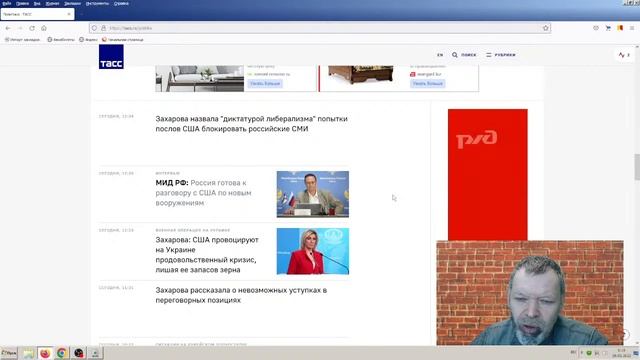Open the Справка menu
640x360 pixels.
121,3
